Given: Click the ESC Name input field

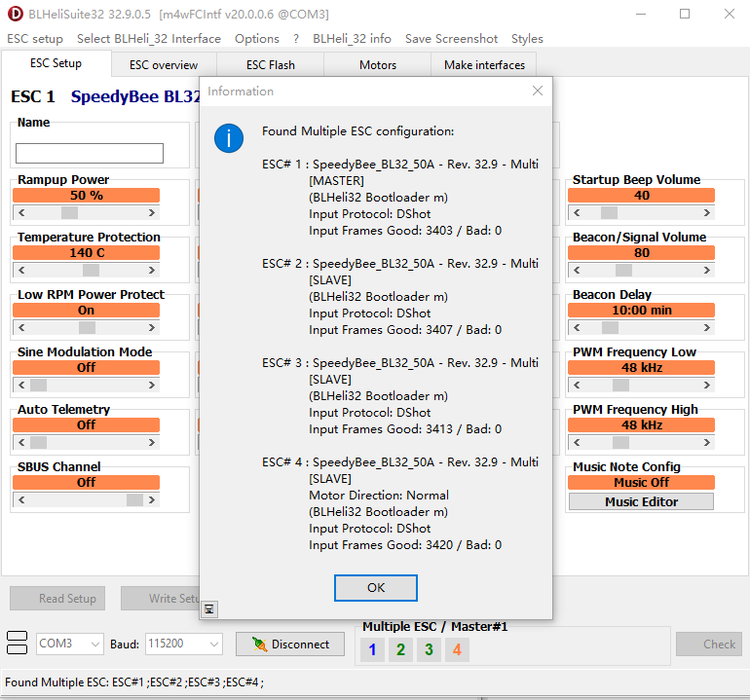Looking at the screenshot, I should pyautogui.click(x=90, y=153).
